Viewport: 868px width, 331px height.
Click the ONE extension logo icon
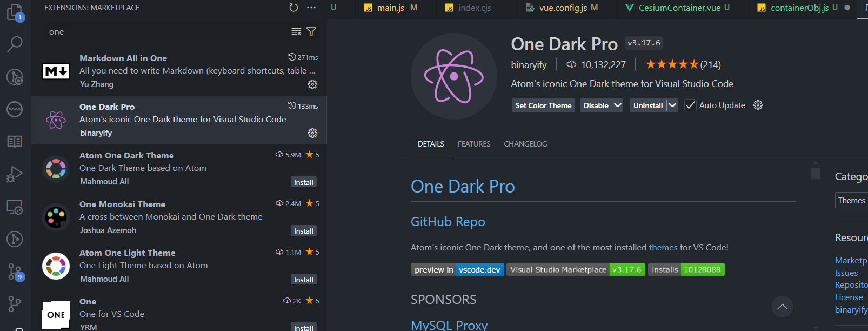tap(56, 315)
